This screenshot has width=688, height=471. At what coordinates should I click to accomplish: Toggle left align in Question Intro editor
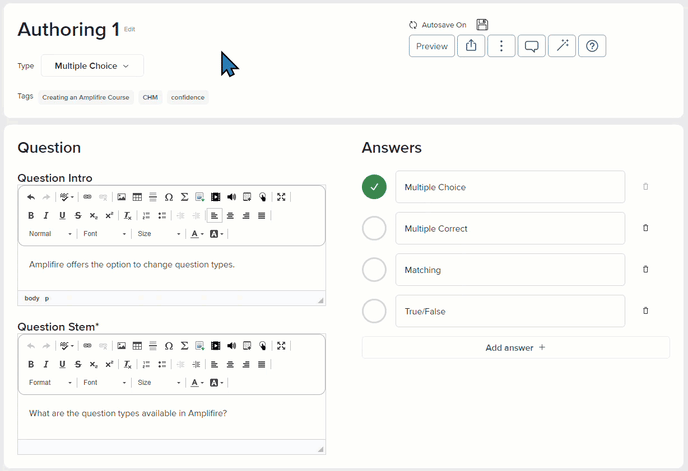click(215, 216)
